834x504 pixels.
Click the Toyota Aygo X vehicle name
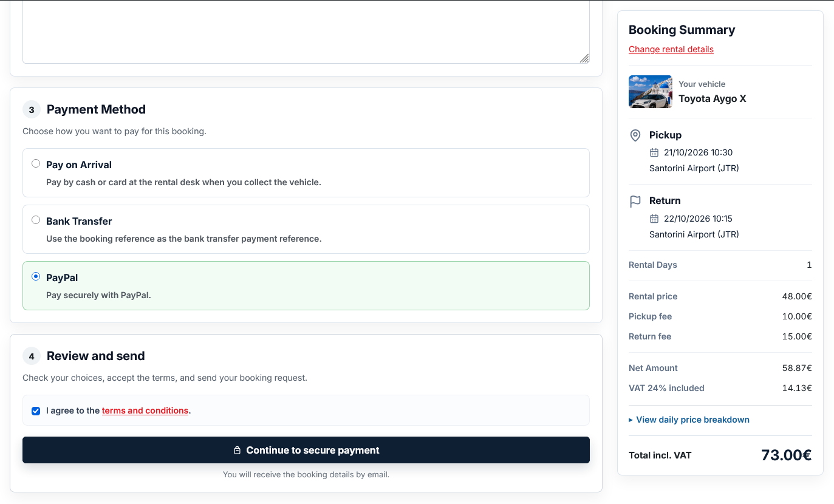point(713,98)
